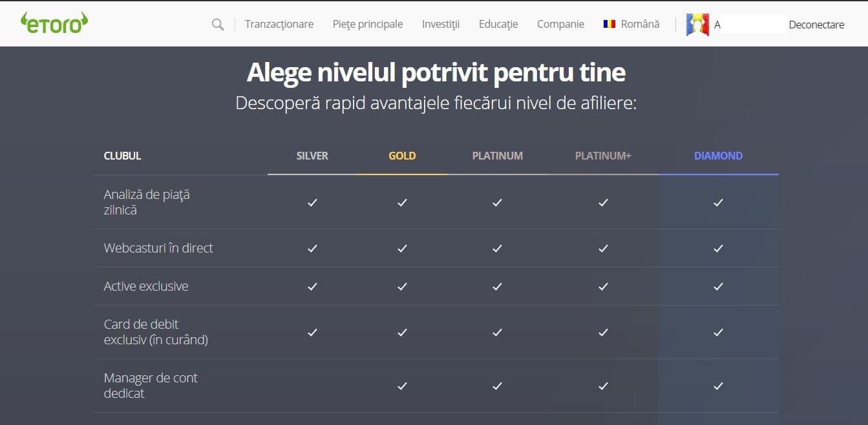The image size is (868, 425).
Task: Select the Investiții menu item
Action: [441, 24]
